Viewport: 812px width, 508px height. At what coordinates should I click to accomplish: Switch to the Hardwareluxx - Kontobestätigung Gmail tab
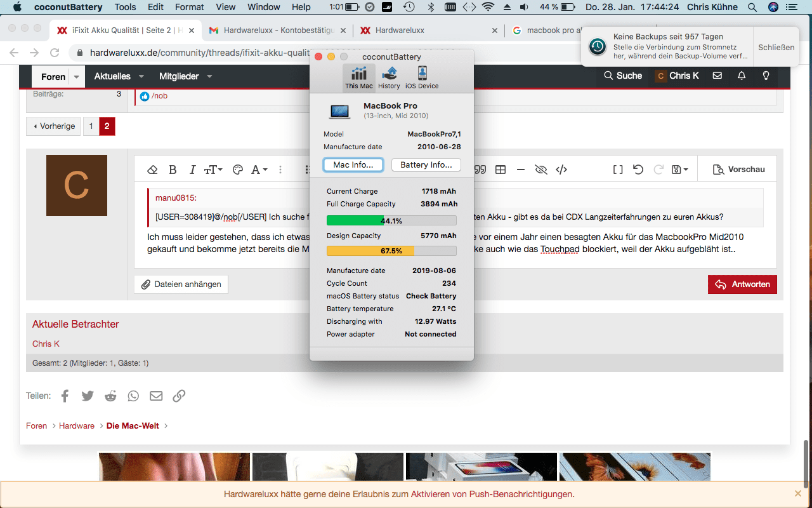click(278, 30)
